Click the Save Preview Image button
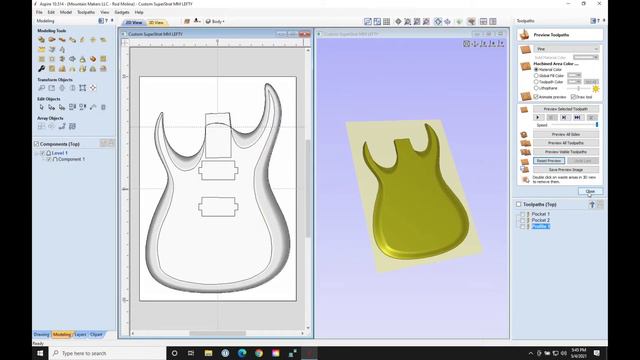Image resolution: width=640 pixels, height=360 pixels. [566, 169]
